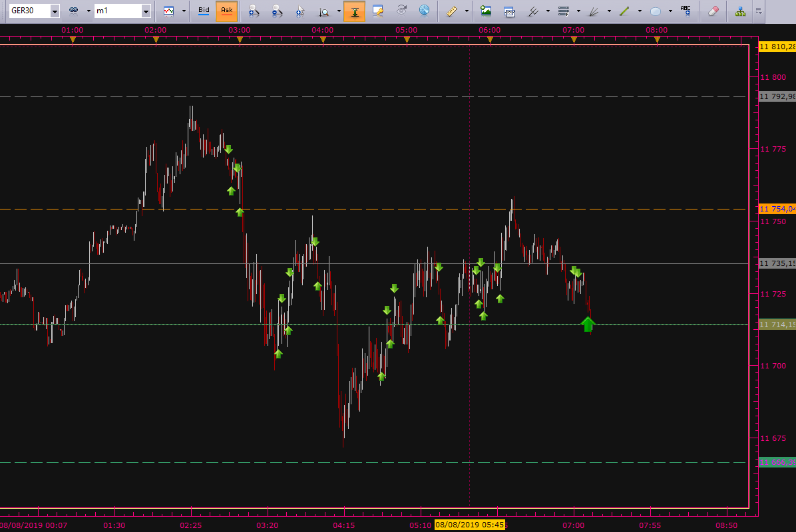796x532 pixels.
Task: Click the yellow 08/08/2019 05:45 time label
Action: (x=470, y=525)
